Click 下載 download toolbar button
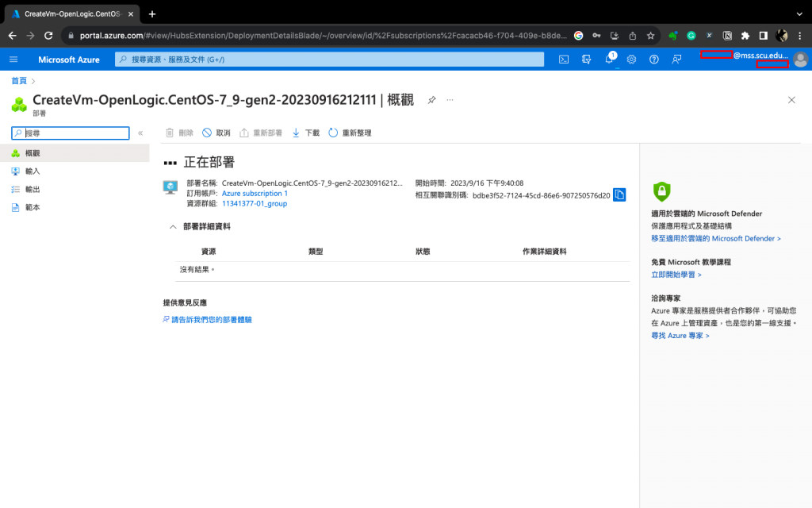 point(305,133)
